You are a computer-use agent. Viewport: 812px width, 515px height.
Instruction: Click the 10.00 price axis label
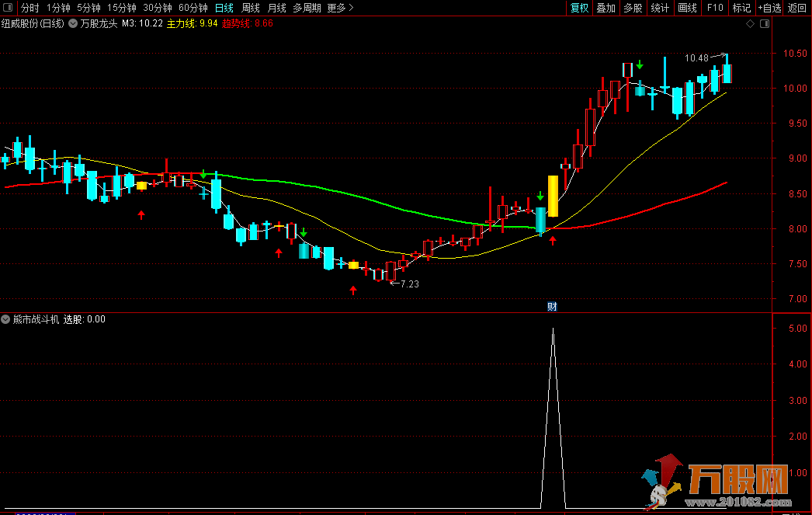[795, 89]
